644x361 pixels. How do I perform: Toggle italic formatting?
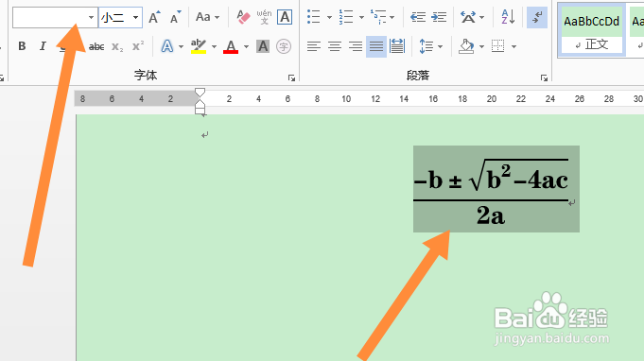click(43, 46)
